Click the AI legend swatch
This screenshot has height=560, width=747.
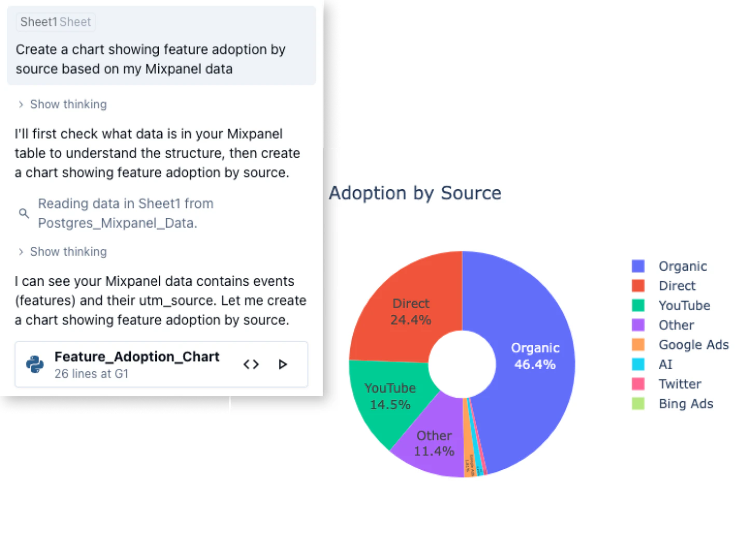[638, 365]
